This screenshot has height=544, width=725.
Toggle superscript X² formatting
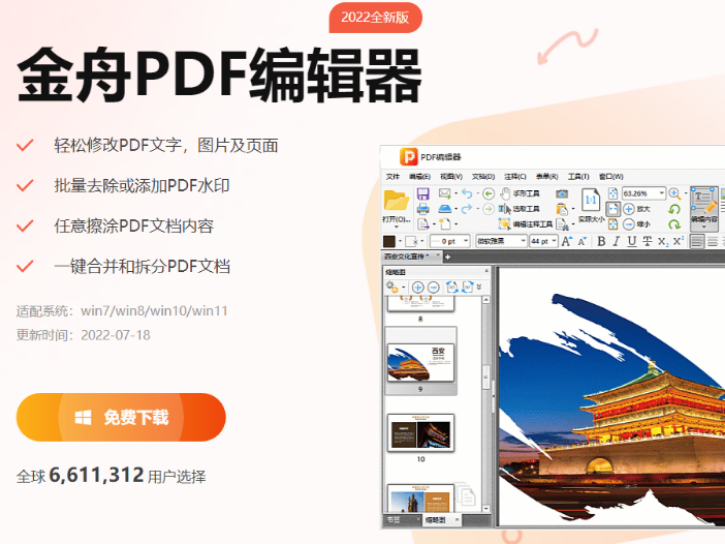[678, 241]
